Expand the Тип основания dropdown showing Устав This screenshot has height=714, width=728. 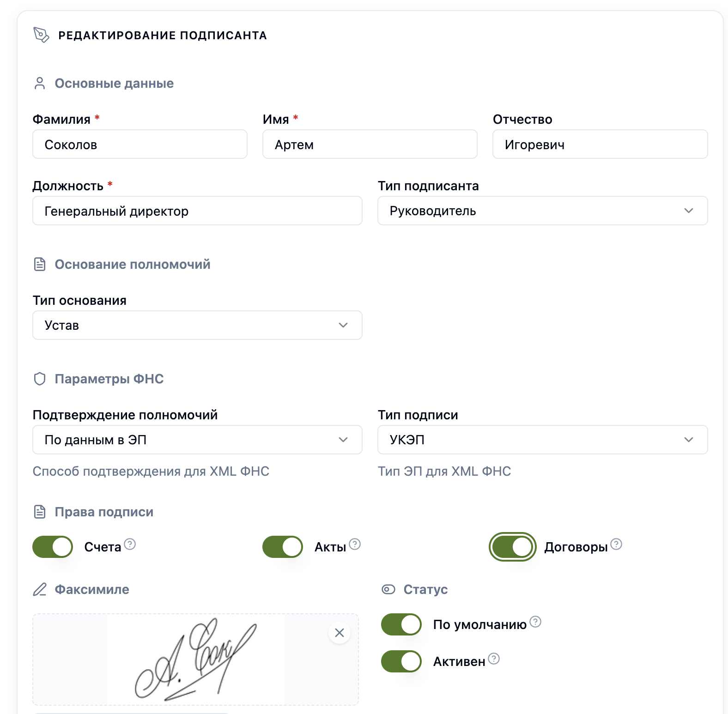click(197, 325)
